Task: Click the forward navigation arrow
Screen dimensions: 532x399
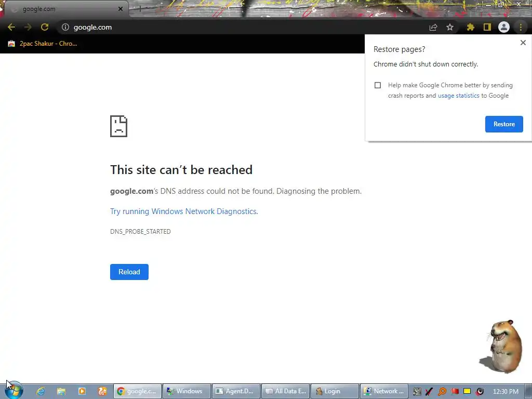Action: coord(28,27)
